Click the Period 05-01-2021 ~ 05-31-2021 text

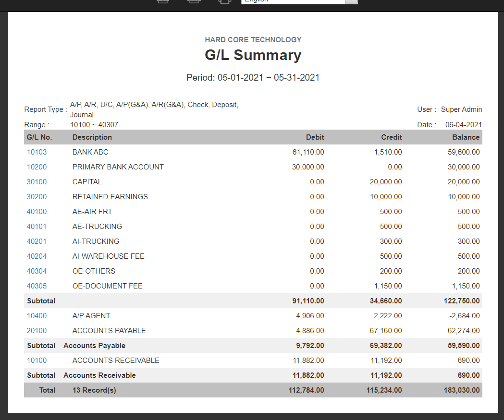tap(253, 77)
